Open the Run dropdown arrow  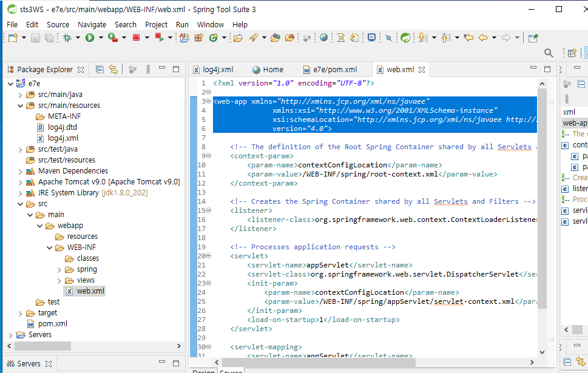tap(101, 38)
